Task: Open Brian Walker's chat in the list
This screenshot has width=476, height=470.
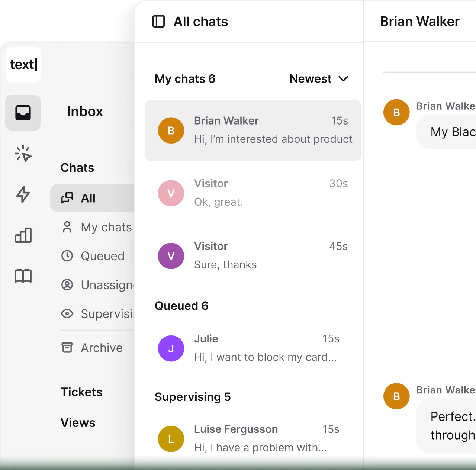Action: (x=253, y=130)
